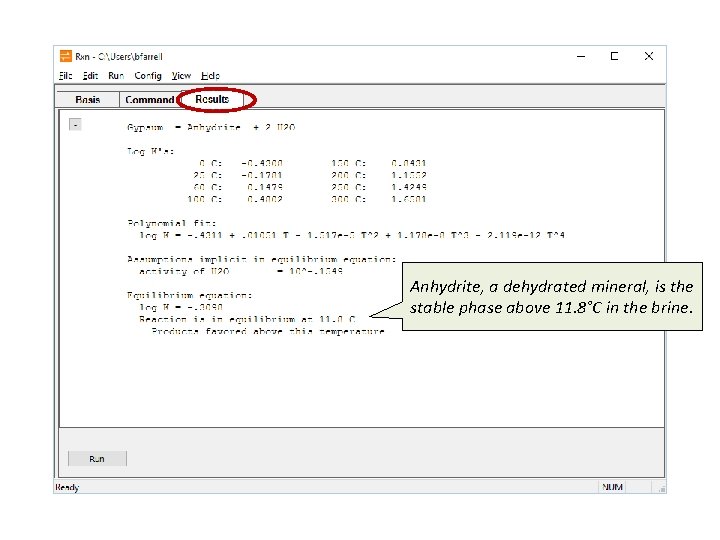Open the Edit menu
The height and width of the screenshot is (540, 720).
[x=90, y=76]
